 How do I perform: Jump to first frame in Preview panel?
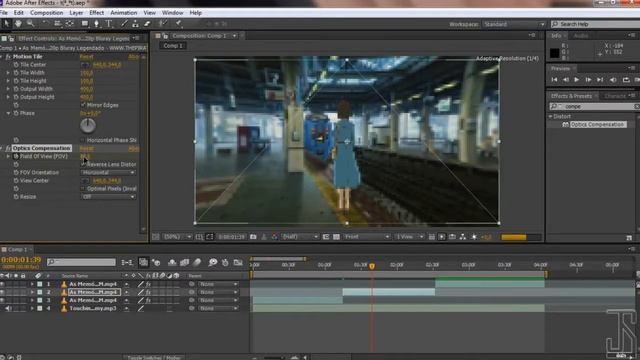(x=554, y=80)
